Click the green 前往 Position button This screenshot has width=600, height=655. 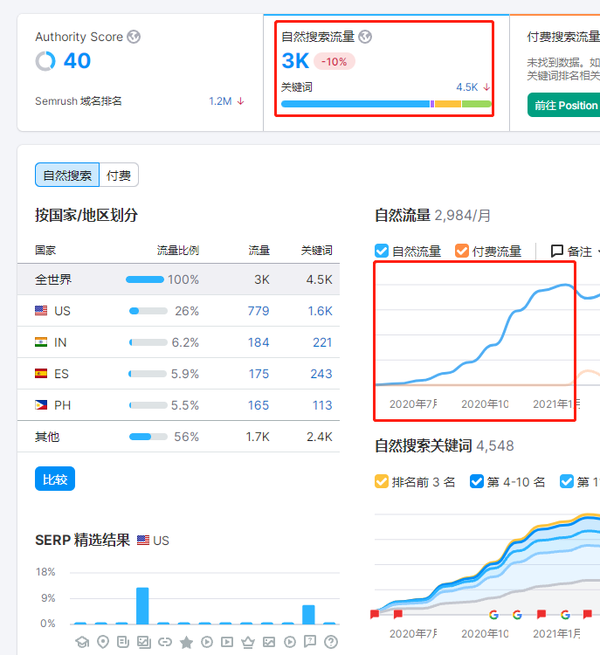tap(564, 105)
